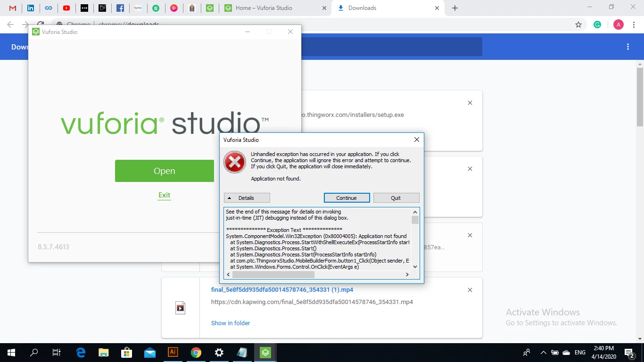This screenshot has height=362, width=644.
Task: Open the final_5e8f5dd935dfa50014578746_354331 (1).mp4 file link
Action: pyautogui.click(x=282, y=290)
